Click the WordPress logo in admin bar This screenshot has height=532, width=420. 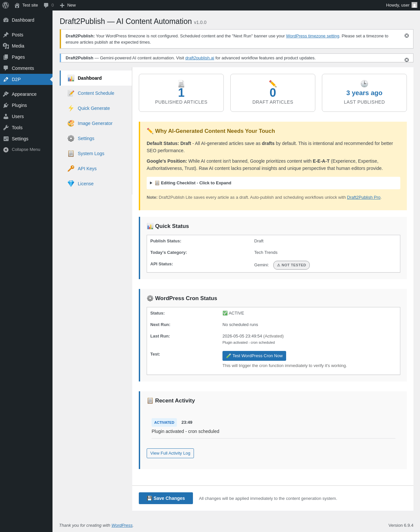tap(6, 5)
